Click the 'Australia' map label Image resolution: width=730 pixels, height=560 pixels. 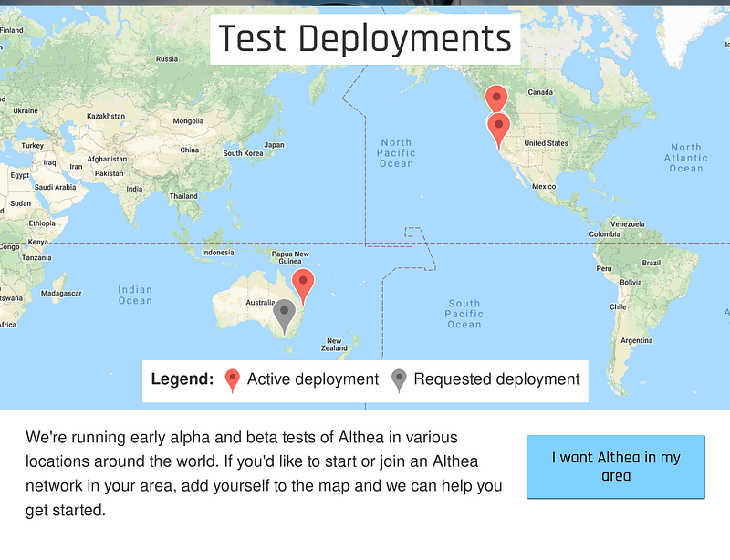coord(260,303)
